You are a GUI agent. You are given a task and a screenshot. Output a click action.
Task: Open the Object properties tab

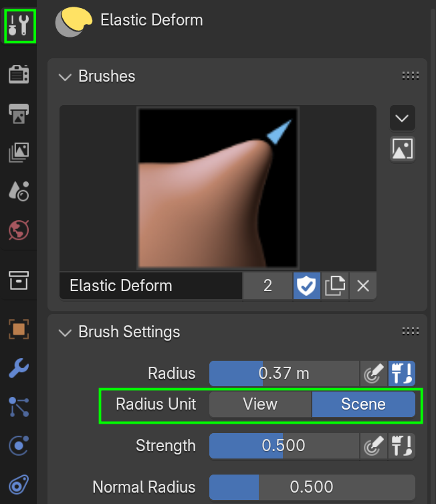[x=19, y=329]
